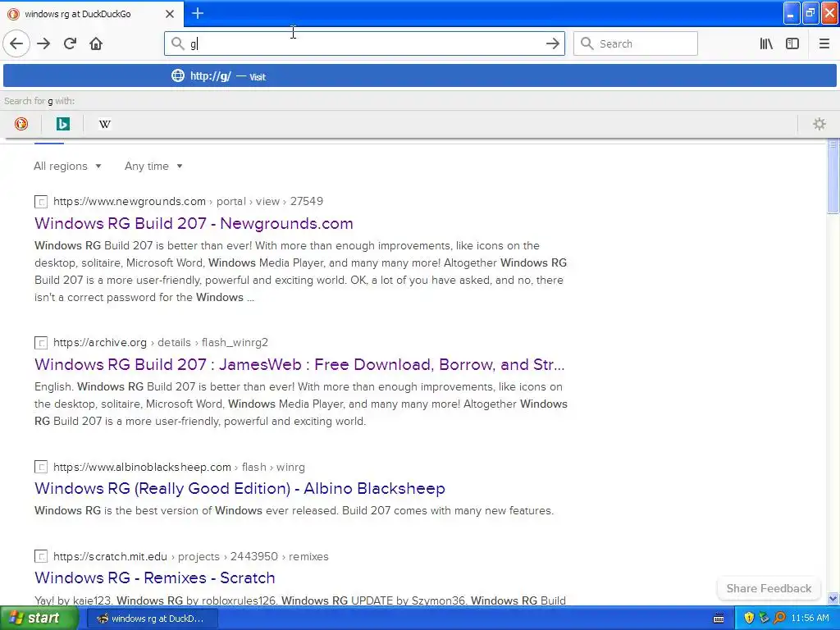Image resolution: width=840 pixels, height=630 pixels.
Task: Go back to the previous page
Action: point(16,43)
